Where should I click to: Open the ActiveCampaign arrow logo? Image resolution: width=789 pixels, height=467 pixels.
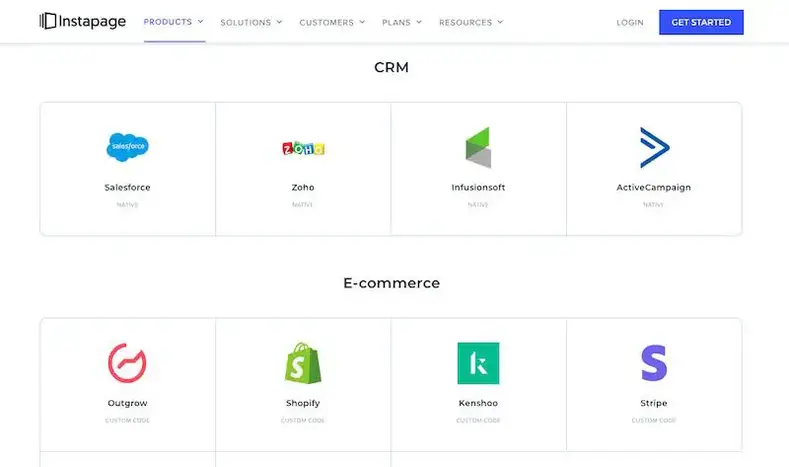[x=654, y=147]
